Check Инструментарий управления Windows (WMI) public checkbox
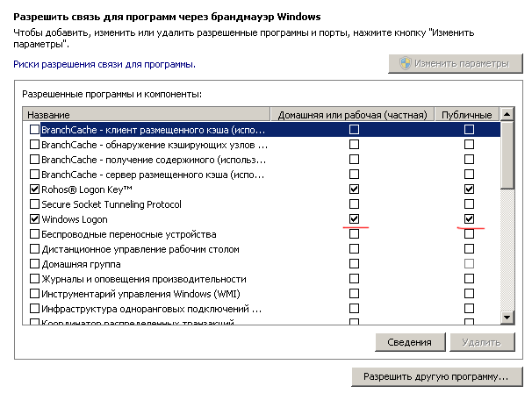The width and height of the screenshot is (532, 393). [x=470, y=294]
